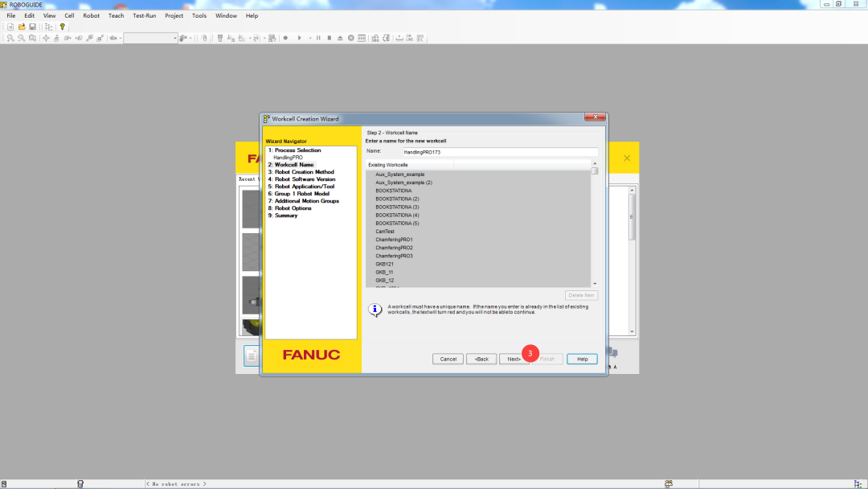This screenshot has width=868, height=489.
Task: Click the record circle toolbar icon
Action: coord(285,39)
